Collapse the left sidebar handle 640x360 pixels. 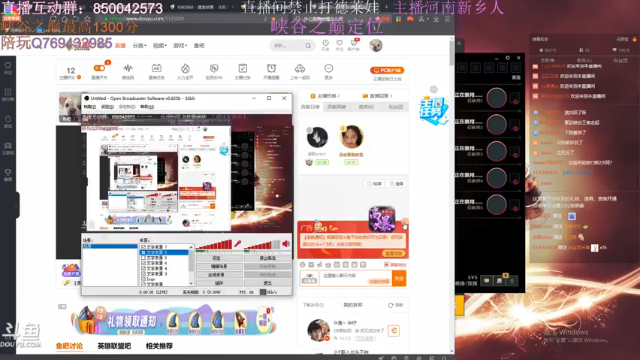click(x=17, y=205)
